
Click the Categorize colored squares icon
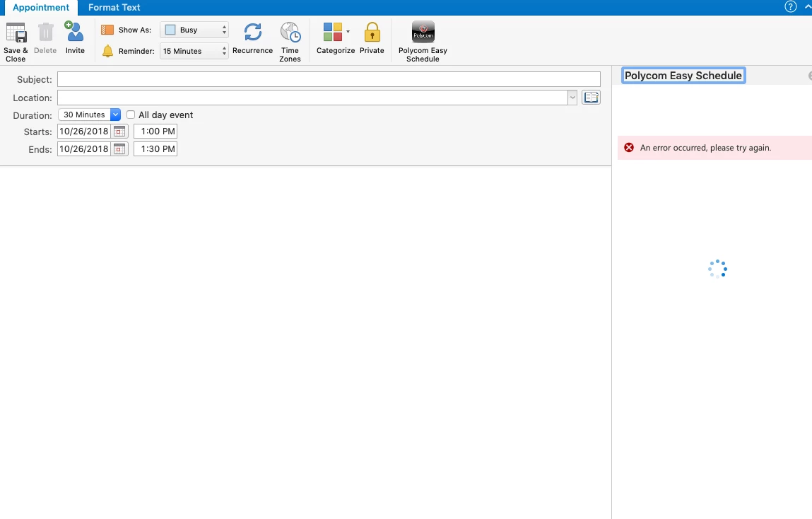point(332,32)
